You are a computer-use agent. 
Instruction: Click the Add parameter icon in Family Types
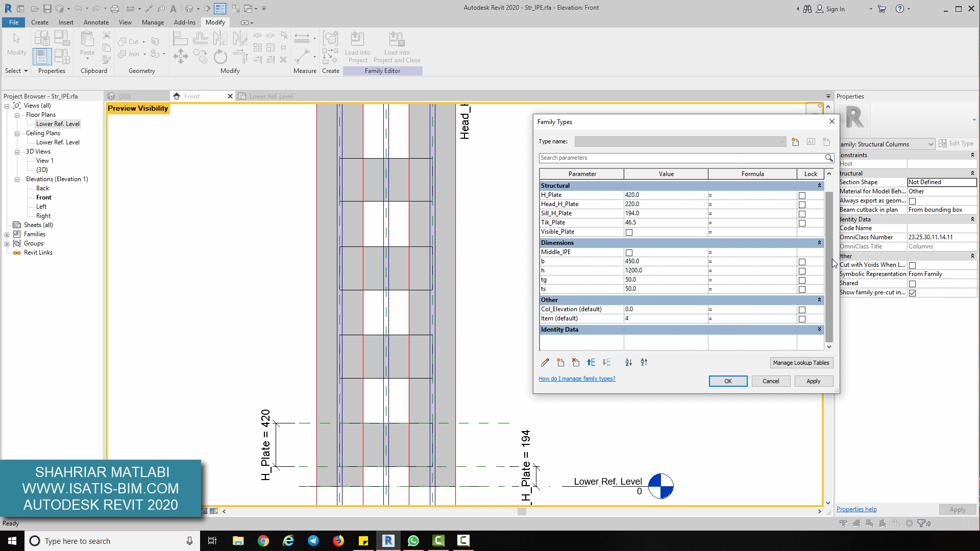coord(560,363)
